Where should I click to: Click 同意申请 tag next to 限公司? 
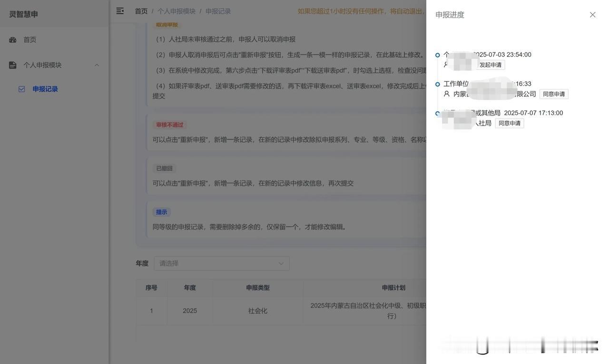point(554,94)
